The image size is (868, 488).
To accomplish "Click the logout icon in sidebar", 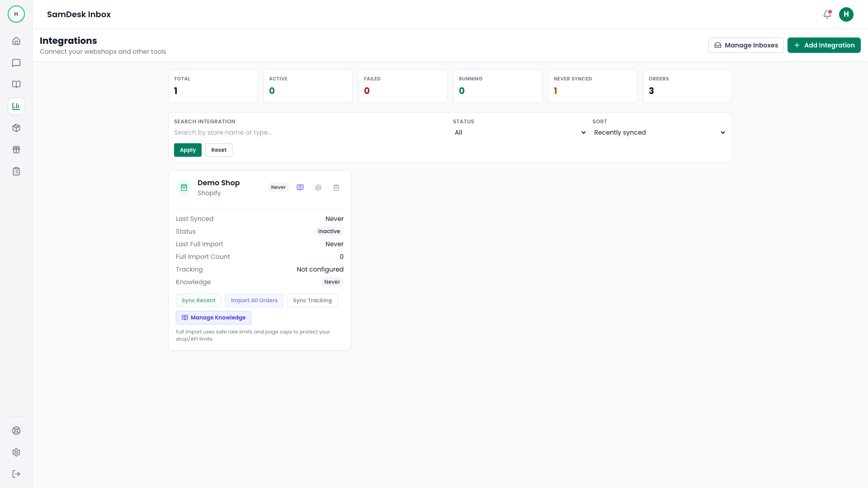I will pos(16,474).
